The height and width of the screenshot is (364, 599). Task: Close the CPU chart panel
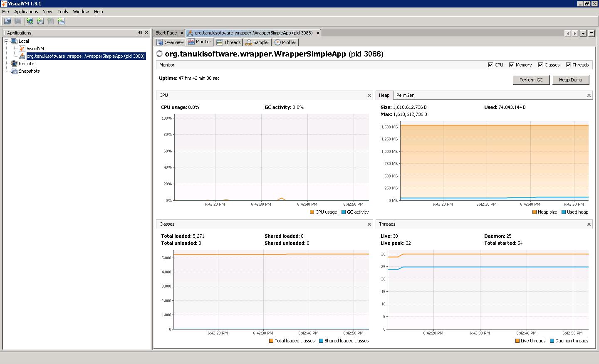pos(369,95)
